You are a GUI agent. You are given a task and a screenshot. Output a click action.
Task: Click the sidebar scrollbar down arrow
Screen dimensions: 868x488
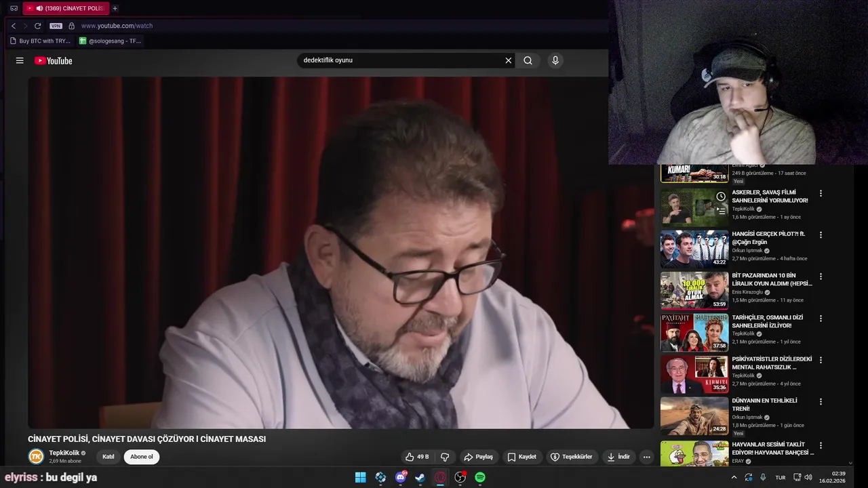(x=851, y=464)
